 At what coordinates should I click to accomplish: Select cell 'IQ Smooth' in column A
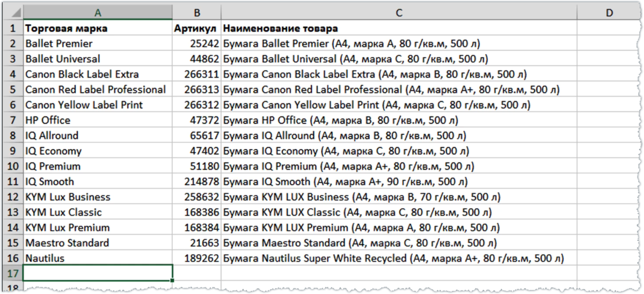(x=98, y=181)
